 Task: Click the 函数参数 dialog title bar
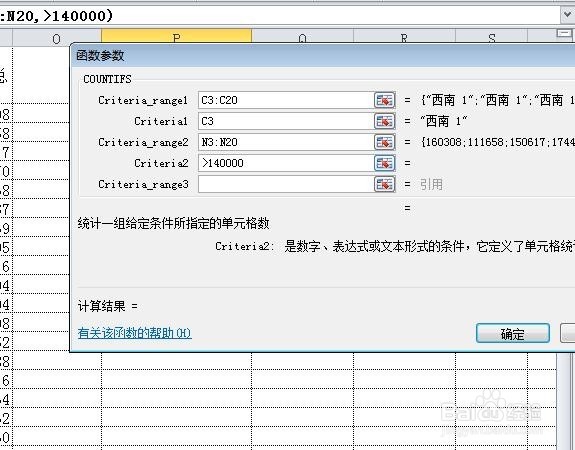[323, 56]
